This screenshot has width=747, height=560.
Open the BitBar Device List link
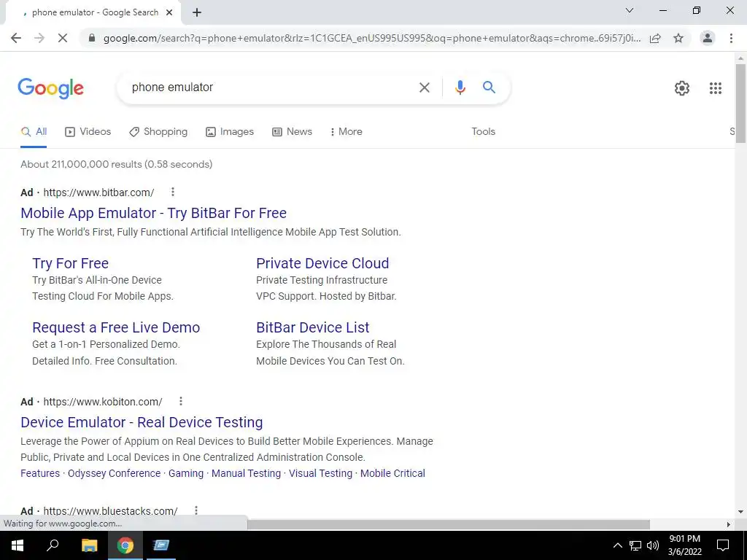click(x=312, y=327)
